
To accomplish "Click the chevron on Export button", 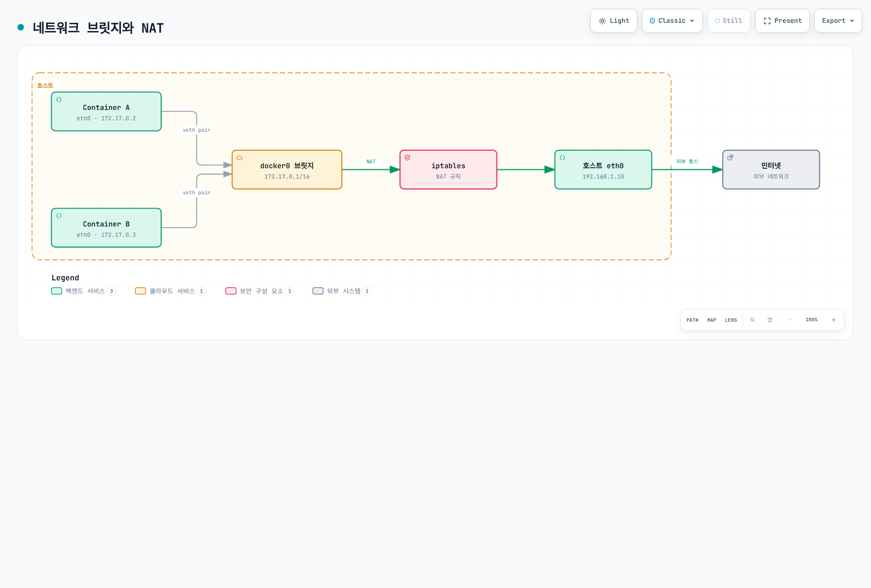I will click(x=852, y=21).
